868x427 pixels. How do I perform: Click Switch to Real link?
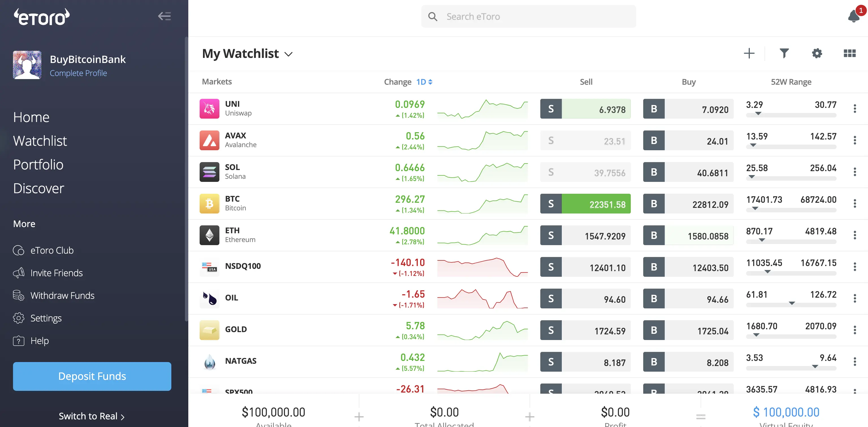click(92, 416)
